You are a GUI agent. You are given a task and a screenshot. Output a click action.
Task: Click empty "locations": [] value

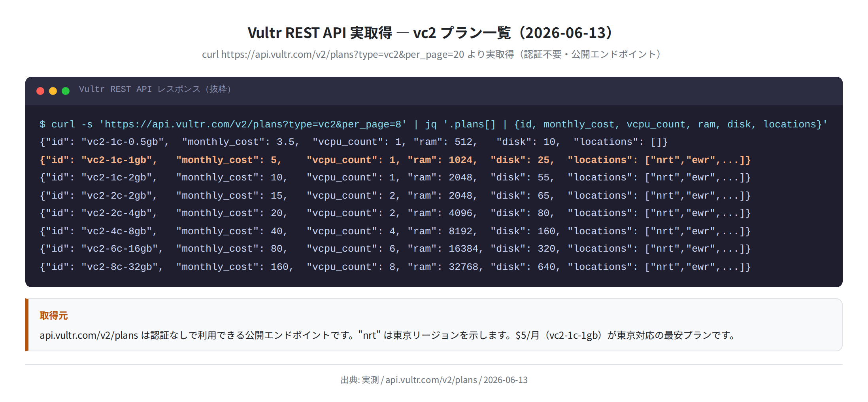coord(656,142)
